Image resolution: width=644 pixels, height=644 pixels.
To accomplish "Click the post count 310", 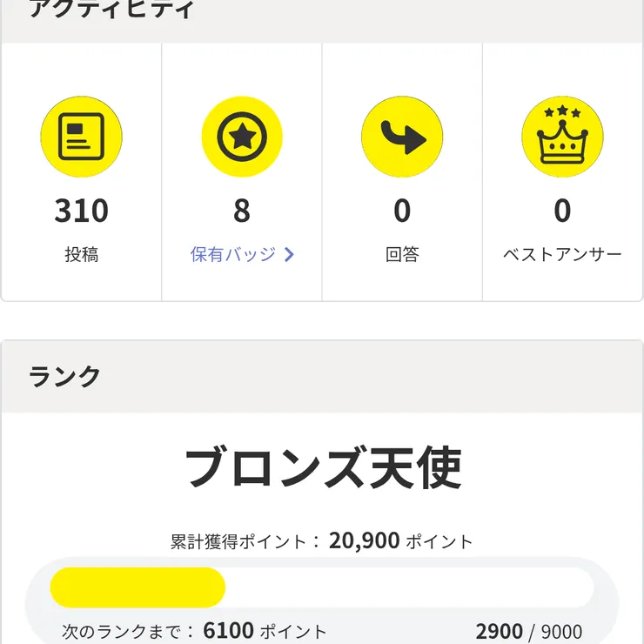I will 81,211.
